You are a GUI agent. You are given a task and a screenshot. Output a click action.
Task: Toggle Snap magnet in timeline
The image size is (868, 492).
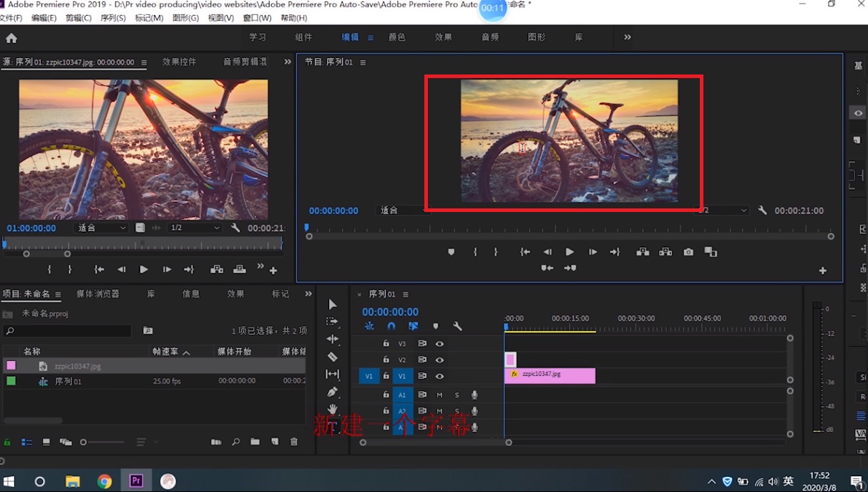391,326
